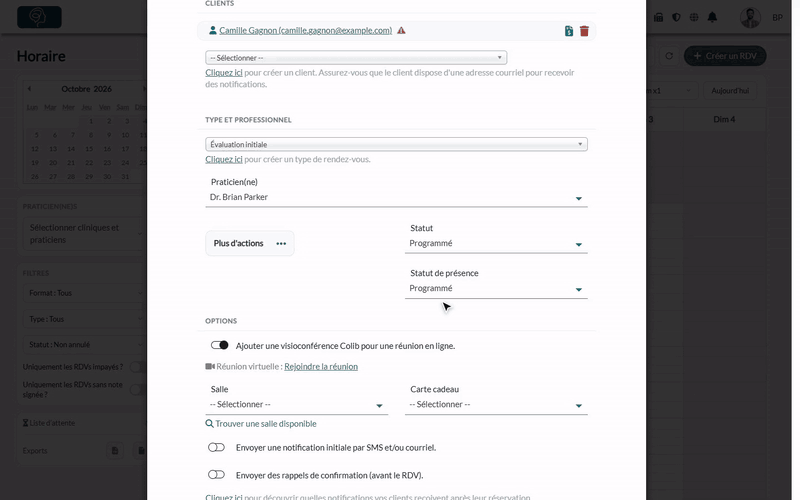The width and height of the screenshot is (800, 500).
Task: Open the Statut de présence dropdown
Action: pyautogui.click(x=496, y=289)
